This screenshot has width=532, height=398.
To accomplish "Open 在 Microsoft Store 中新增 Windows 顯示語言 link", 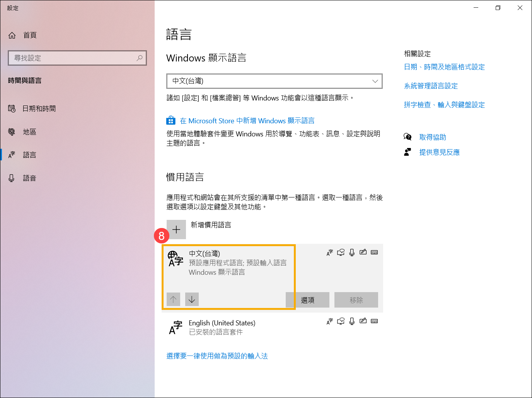I will pyautogui.click(x=247, y=121).
